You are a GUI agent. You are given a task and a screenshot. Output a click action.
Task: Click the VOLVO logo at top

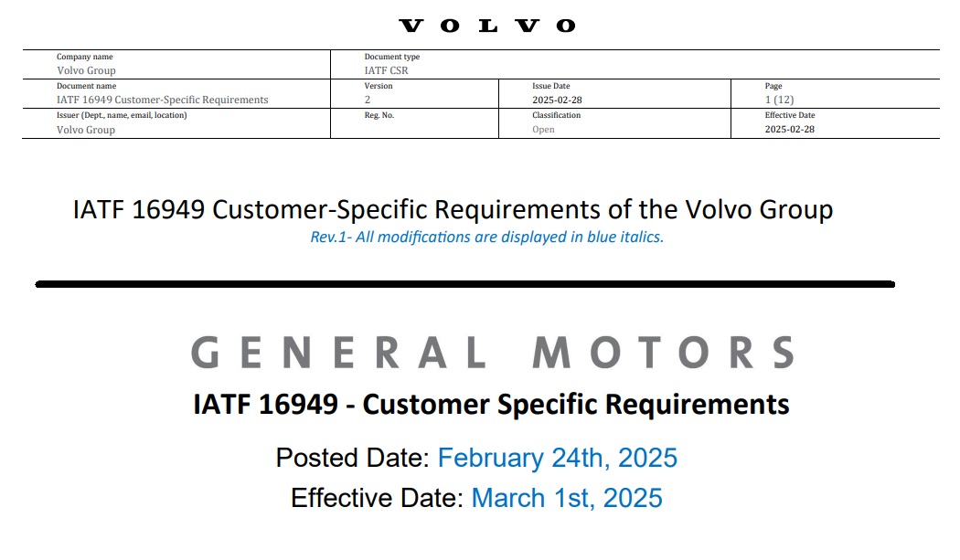click(487, 26)
